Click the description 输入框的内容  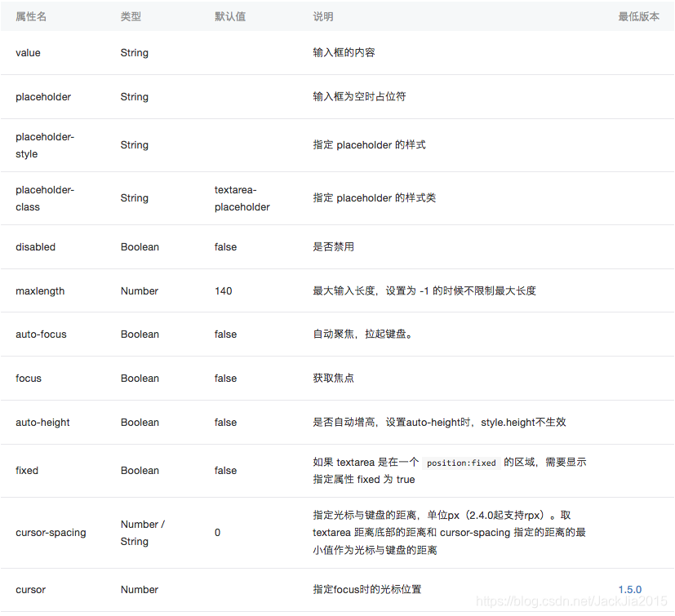344,52
